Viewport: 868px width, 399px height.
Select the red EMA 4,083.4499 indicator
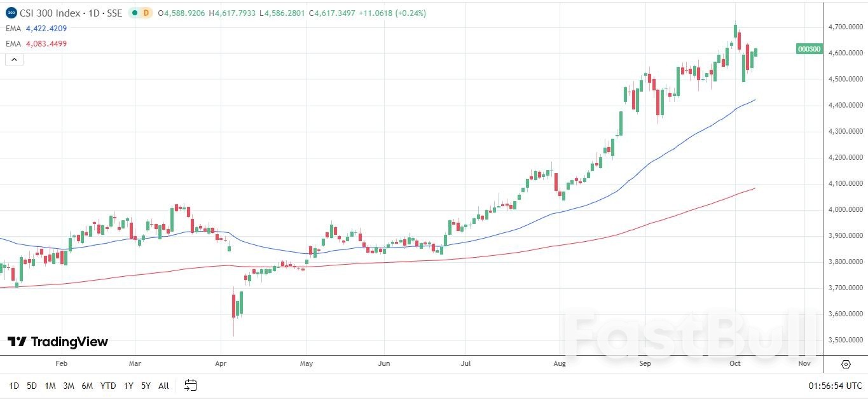[36, 44]
